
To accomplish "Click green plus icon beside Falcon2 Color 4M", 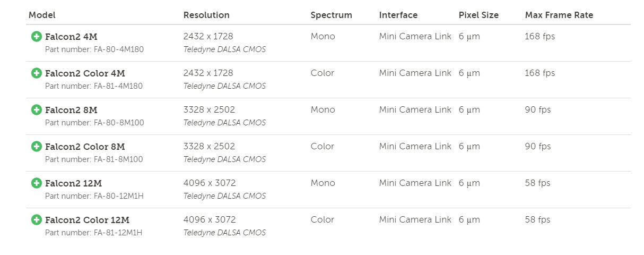I will click(37, 73).
